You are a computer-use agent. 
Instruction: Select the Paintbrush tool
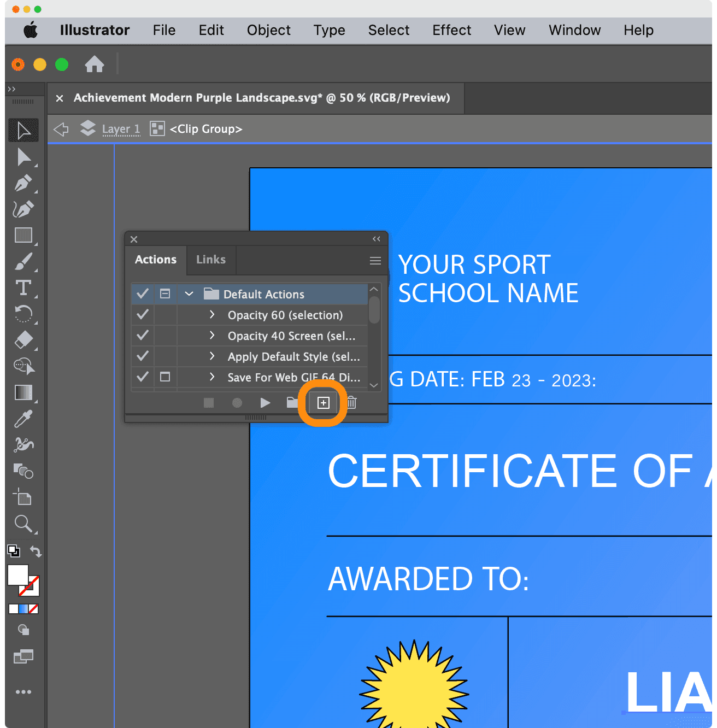tap(23, 261)
